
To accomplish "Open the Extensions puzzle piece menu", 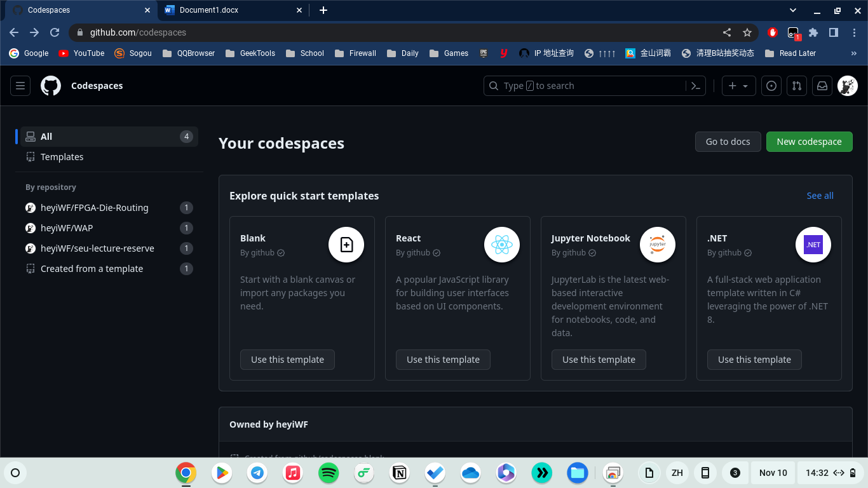I will 813,32.
